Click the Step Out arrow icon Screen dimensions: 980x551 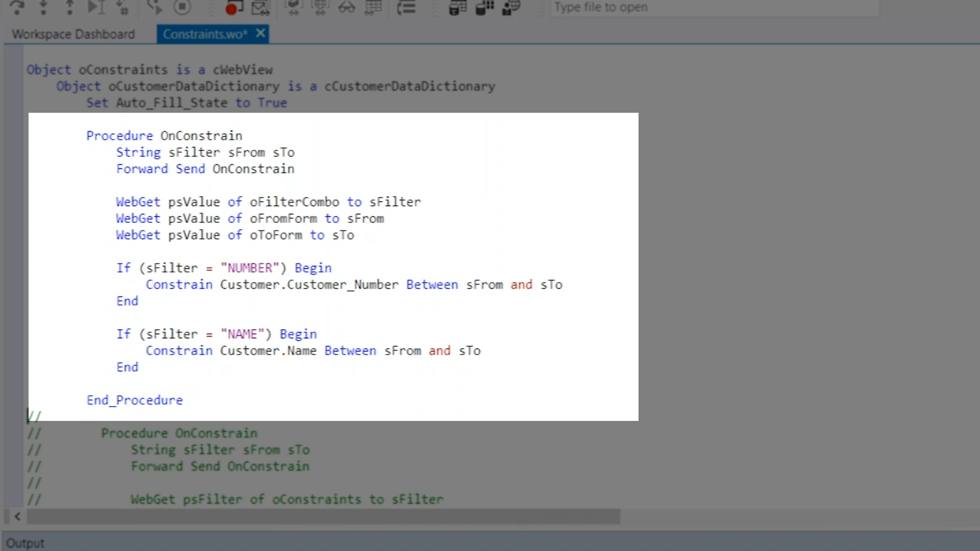coord(70,7)
